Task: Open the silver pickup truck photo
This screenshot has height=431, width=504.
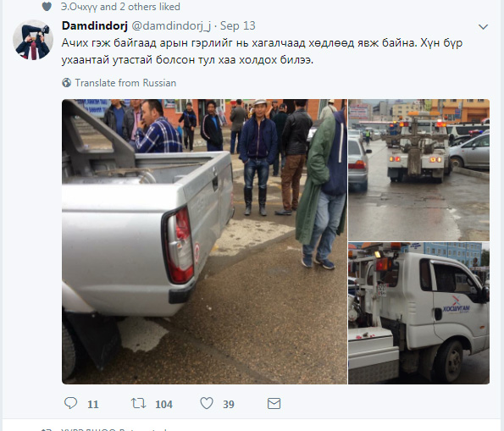Action: click(204, 241)
